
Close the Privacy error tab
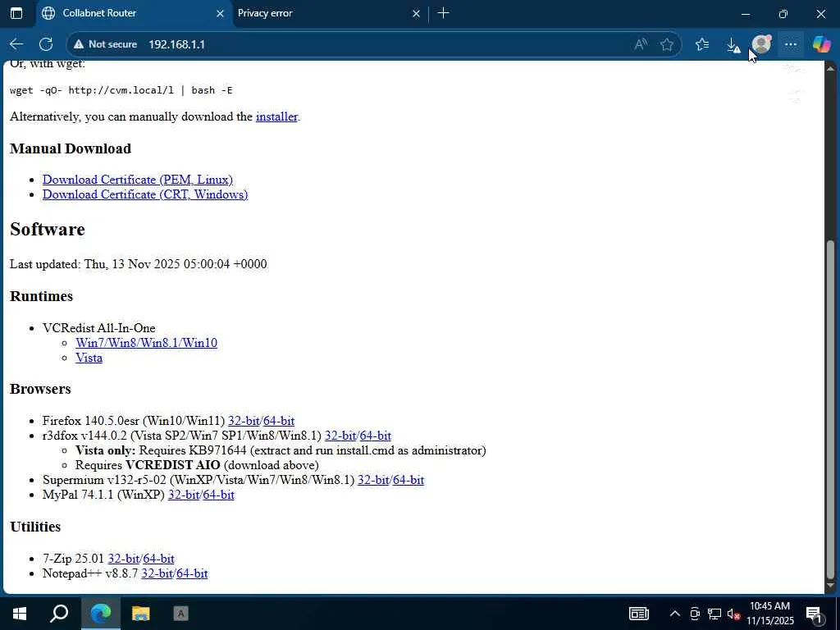click(416, 13)
